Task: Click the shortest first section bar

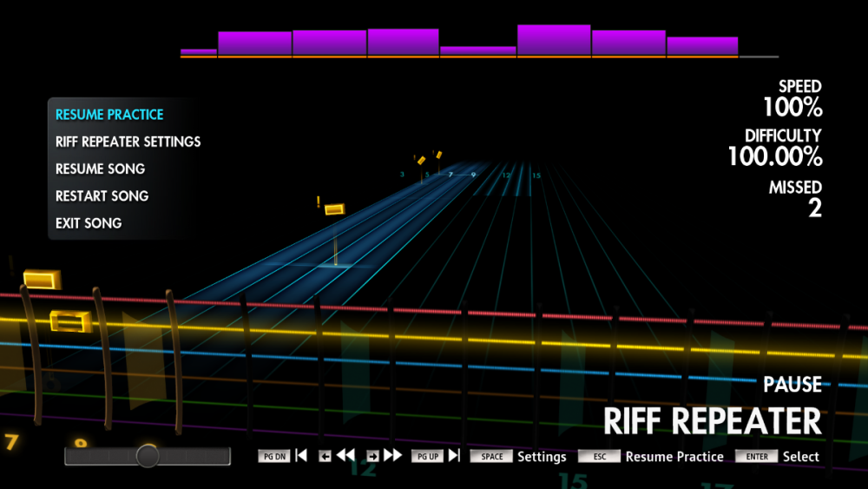Action: pos(199,53)
